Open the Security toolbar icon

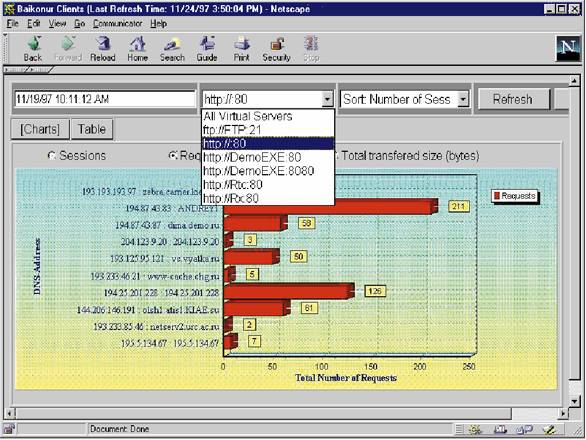[277, 49]
